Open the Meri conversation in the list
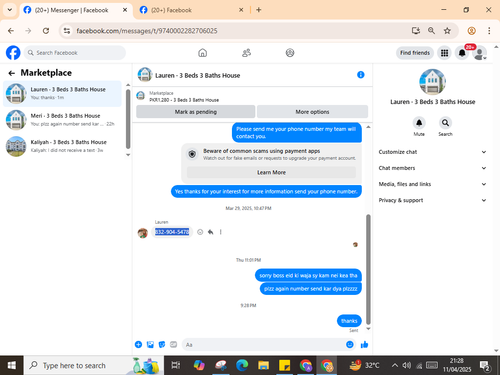The image size is (500, 375). pos(62,120)
